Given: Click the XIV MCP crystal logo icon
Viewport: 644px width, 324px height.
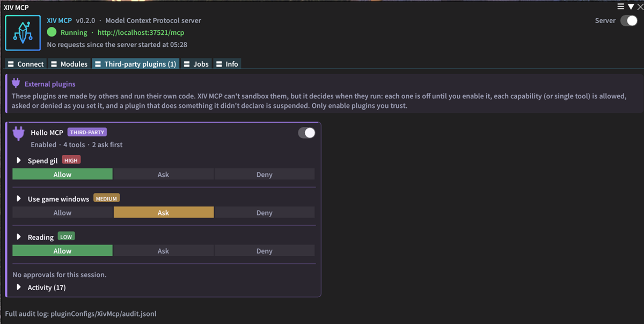Looking at the screenshot, I should (23, 33).
